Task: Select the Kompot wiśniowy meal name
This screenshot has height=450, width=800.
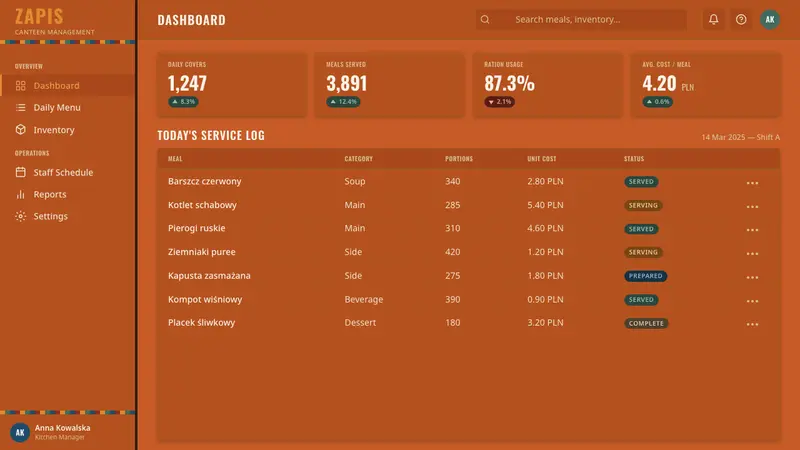Action: [205, 299]
